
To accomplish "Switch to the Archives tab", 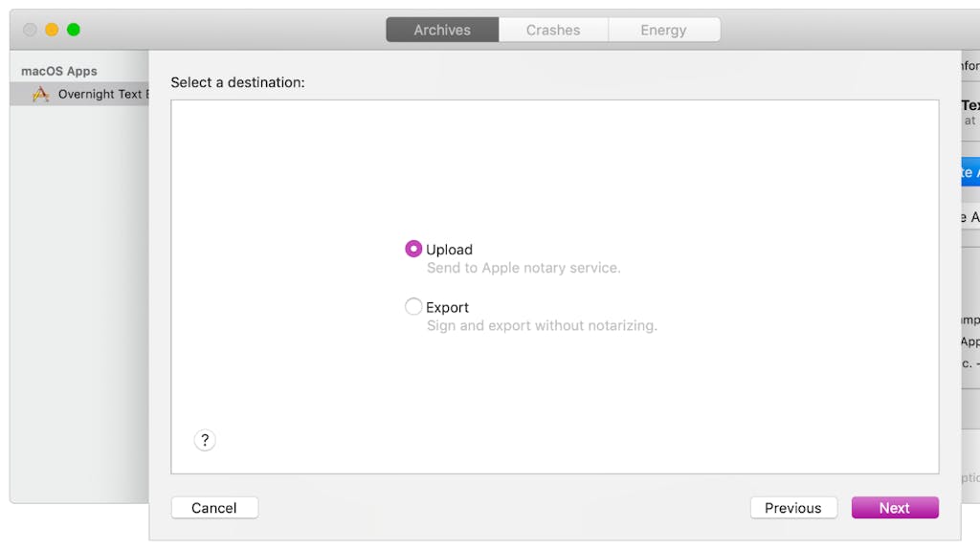I will coord(442,30).
